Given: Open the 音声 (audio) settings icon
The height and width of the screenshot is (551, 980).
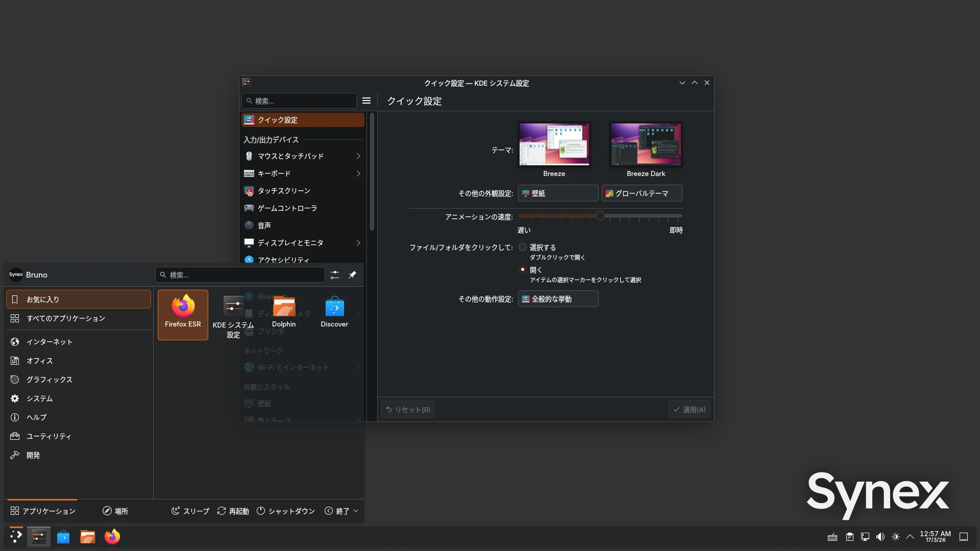Looking at the screenshot, I should 249,225.
